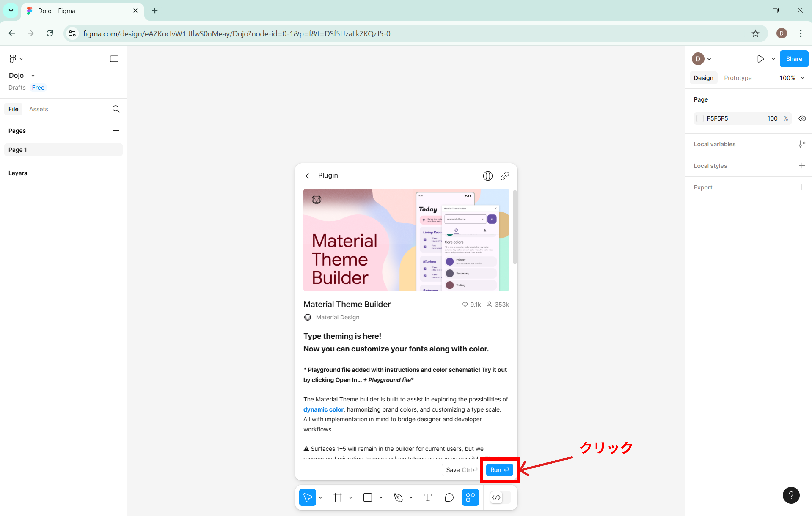Click the F5F5F5 page color swatch
The width and height of the screenshot is (812, 516).
point(700,119)
